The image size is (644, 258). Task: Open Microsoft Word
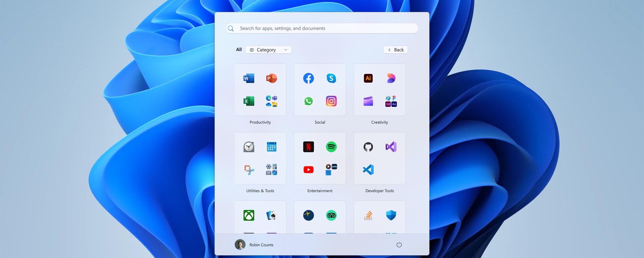(x=249, y=78)
